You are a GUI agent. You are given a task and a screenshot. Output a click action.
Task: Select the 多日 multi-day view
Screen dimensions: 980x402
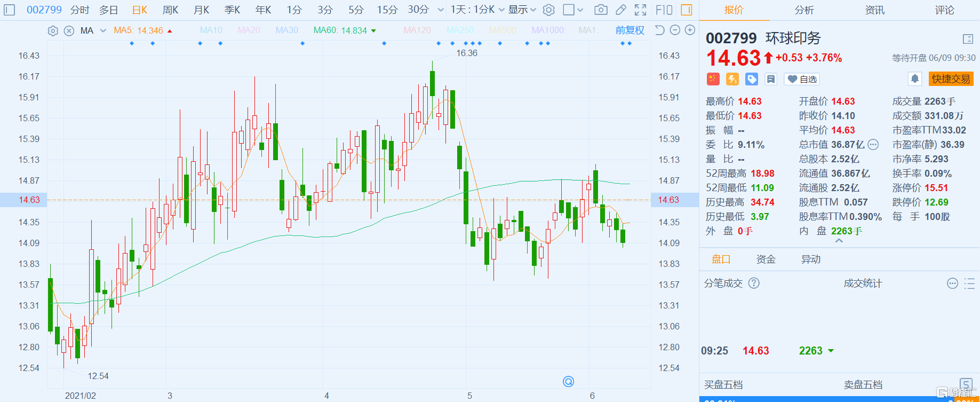pos(109,10)
